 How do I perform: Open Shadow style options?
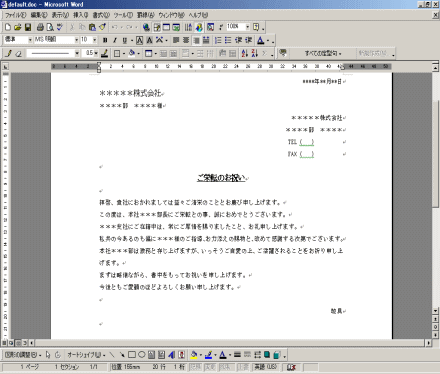coord(267,355)
